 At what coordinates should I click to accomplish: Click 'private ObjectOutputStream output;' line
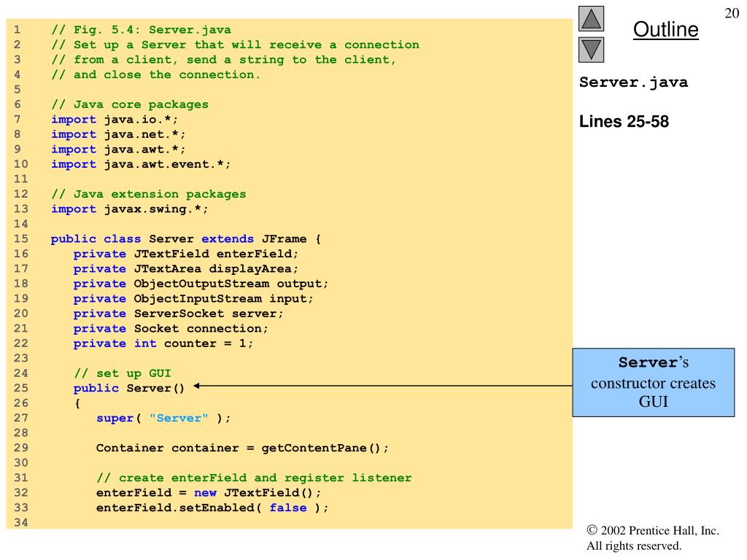[201, 284]
